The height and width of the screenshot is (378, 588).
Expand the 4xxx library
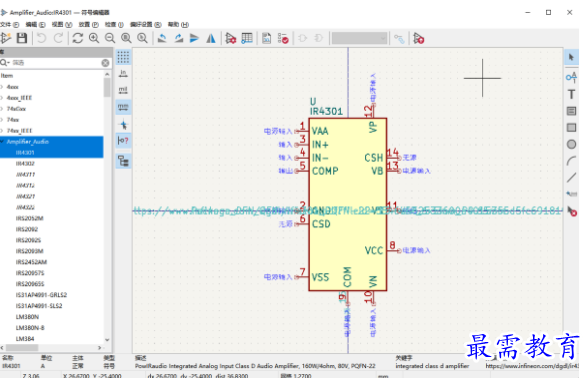tap(2, 87)
